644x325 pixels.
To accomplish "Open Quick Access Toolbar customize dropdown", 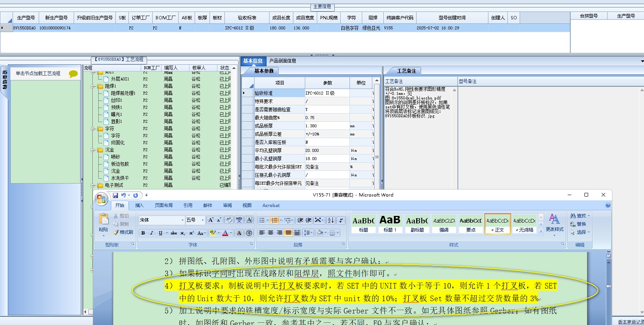I will click(x=146, y=195).
